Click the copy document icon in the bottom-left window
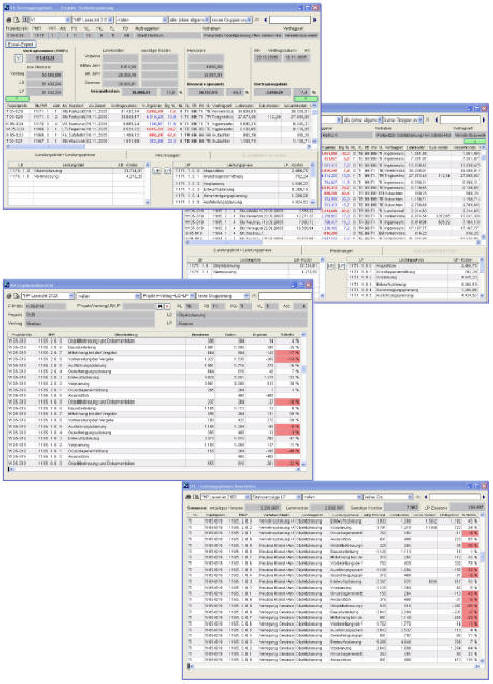 point(16,296)
